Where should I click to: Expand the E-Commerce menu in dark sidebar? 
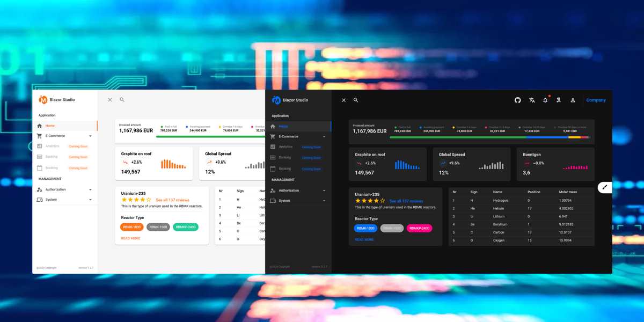tap(298, 137)
